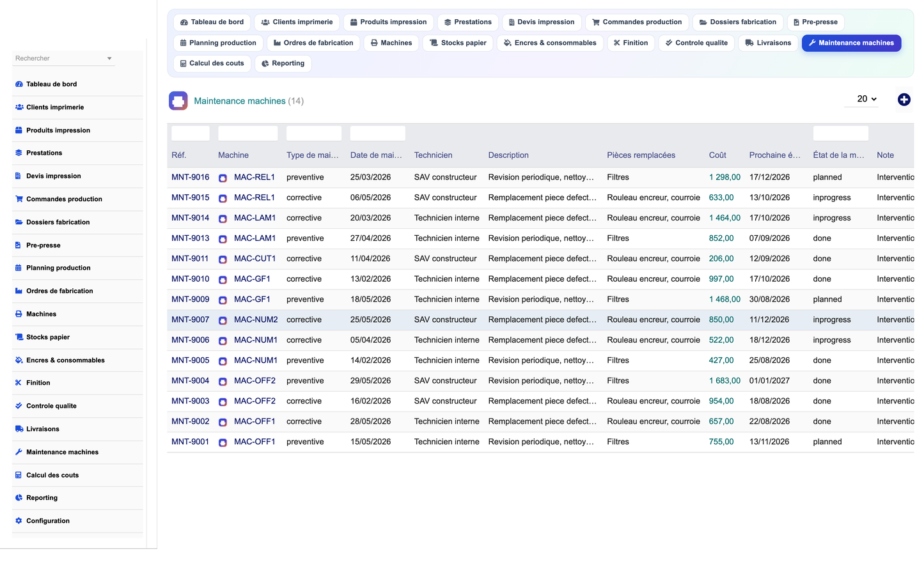Click the Configuration sidebar gear icon
Viewport: 924px width, 572px height.
pos(19,521)
